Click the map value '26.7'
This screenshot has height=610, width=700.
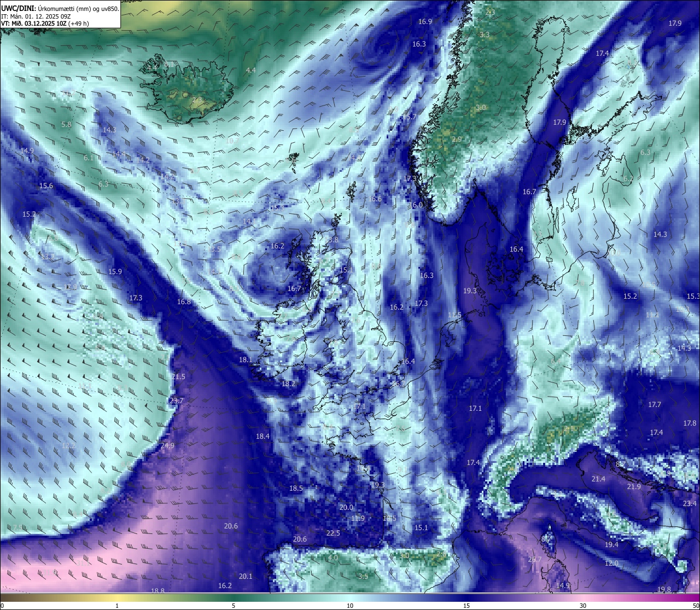click(534, 559)
